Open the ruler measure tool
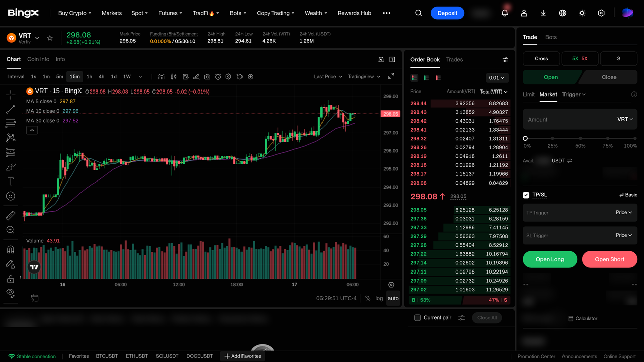644x362 pixels. tap(10, 216)
